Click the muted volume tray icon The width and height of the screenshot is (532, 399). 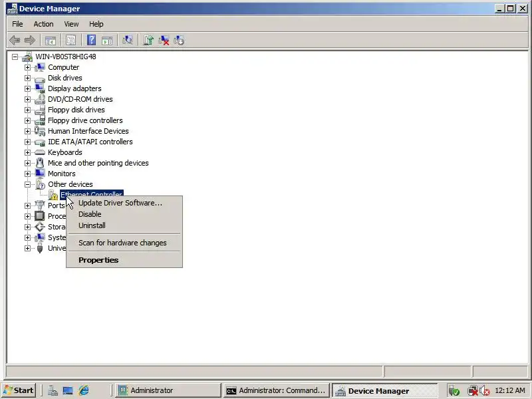[485, 391]
